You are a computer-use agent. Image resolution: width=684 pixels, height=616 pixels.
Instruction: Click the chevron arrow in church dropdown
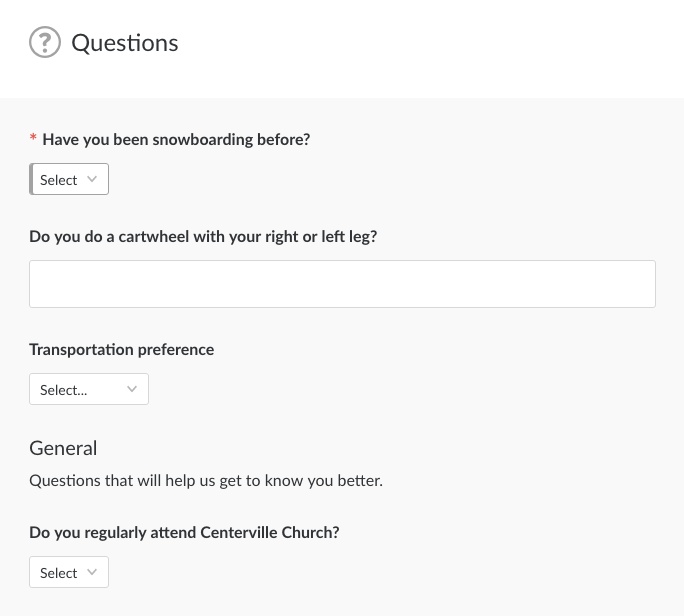pos(93,572)
